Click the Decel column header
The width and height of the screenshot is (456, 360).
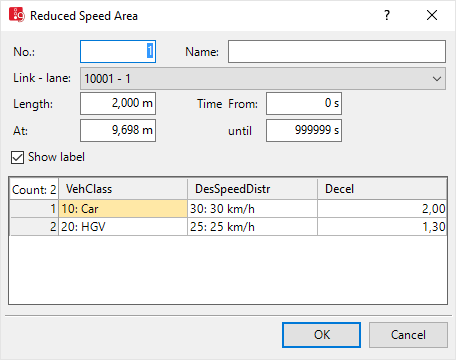point(382,189)
